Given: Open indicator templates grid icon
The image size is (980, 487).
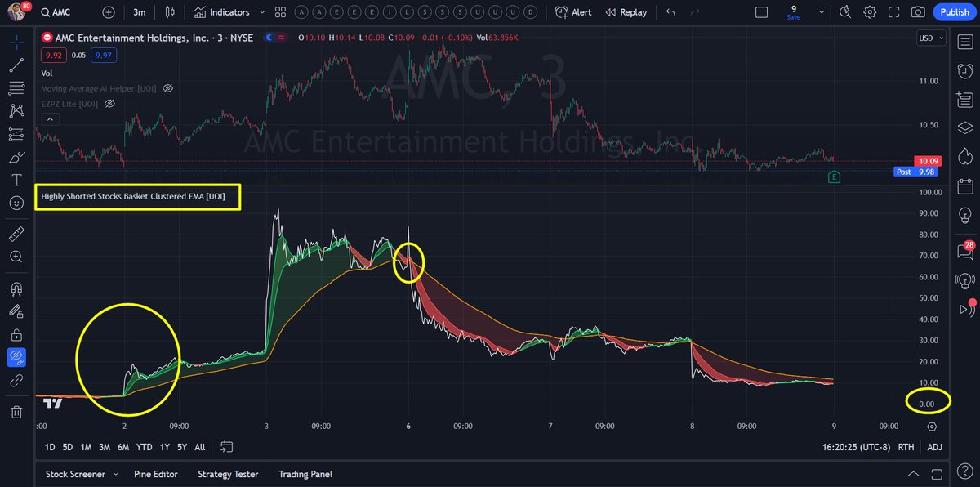Looking at the screenshot, I should click(x=281, y=12).
